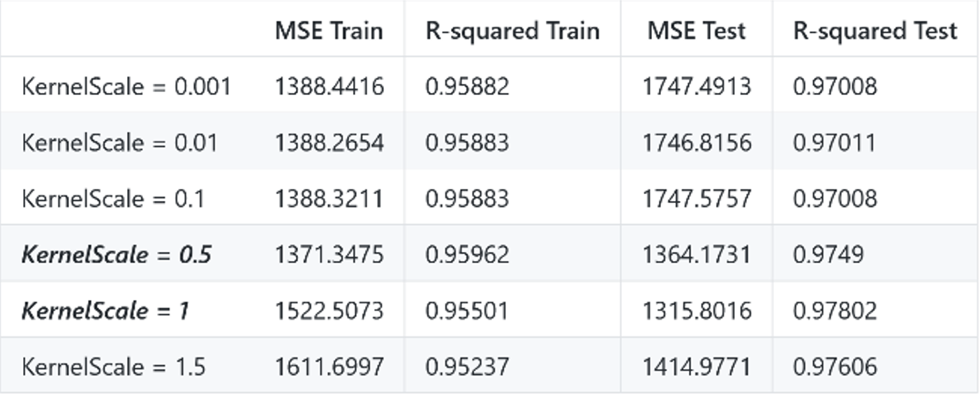Click the MSE Train value 1611.6997
The height and width of the screenshot is (395, 980).
(329, 366)
